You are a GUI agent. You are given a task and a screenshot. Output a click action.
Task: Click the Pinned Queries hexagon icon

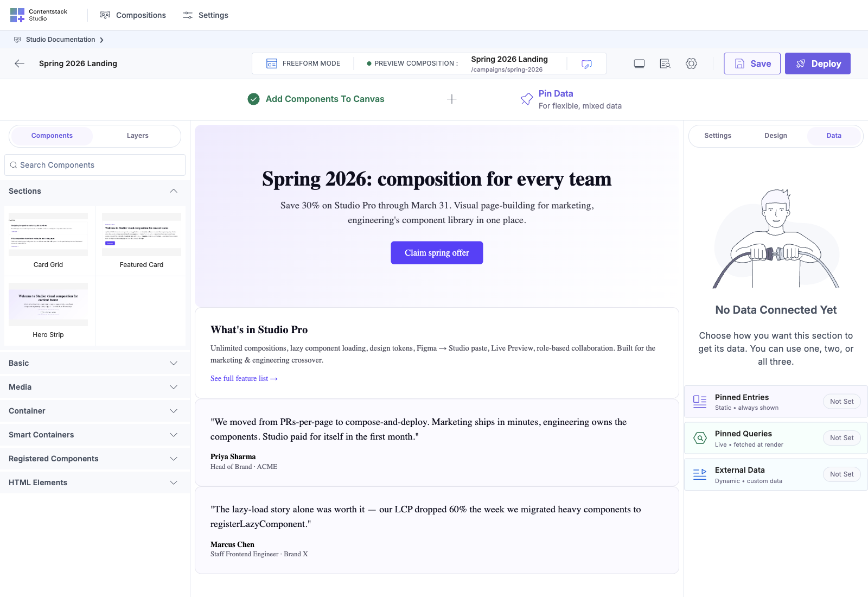700,438
